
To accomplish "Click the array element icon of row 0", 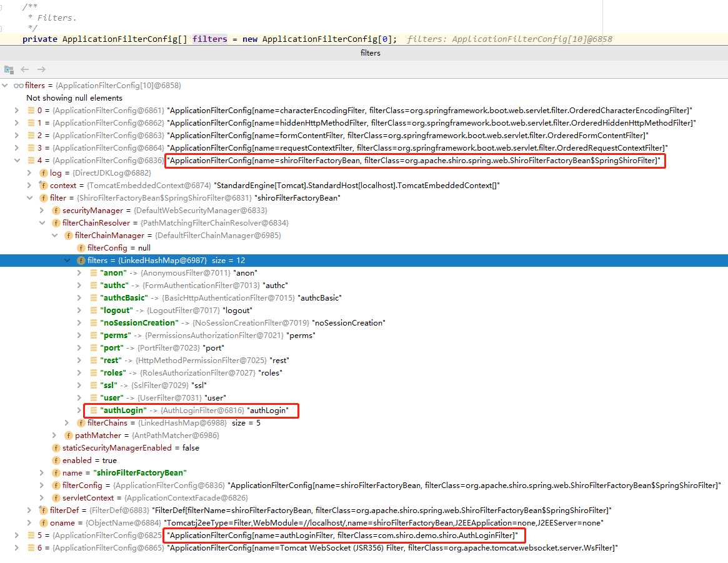I will (31, 111).
